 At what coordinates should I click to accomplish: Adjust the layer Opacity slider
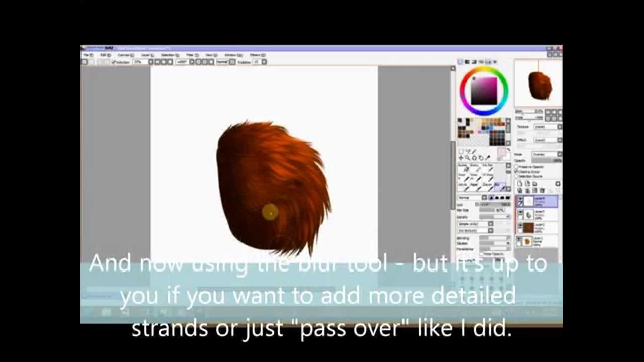(547, 160)
